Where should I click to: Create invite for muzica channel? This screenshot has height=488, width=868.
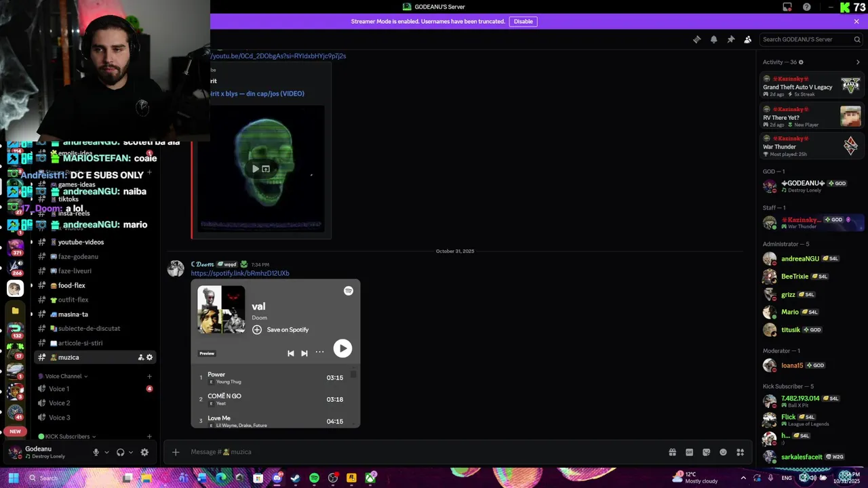140,357
